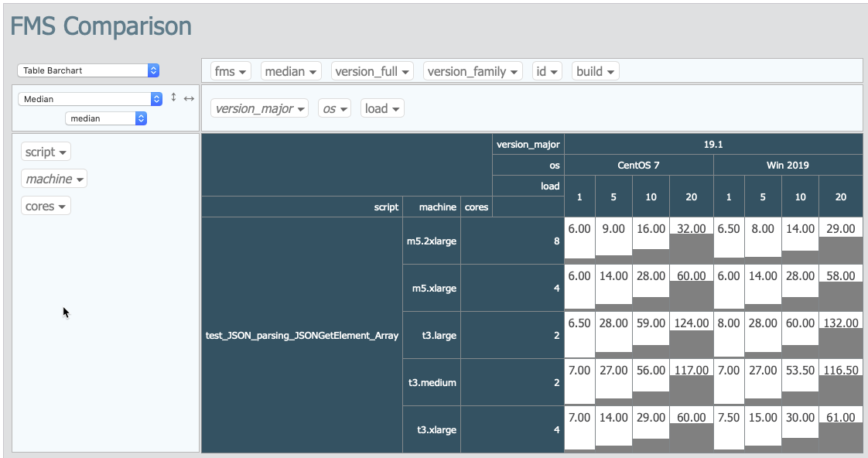Viewport: 868px width, 458px height.
Task: Open the Median aggregator dropdown
Action: coord(90,98)
